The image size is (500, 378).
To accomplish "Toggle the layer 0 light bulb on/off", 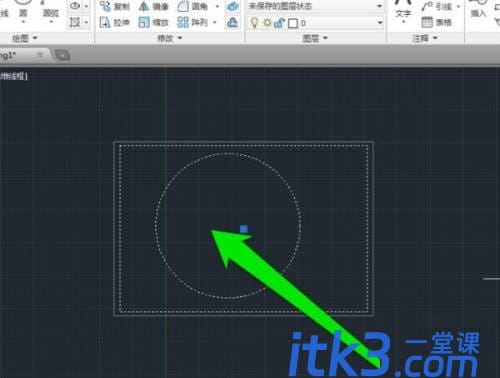I will [254, 23].
